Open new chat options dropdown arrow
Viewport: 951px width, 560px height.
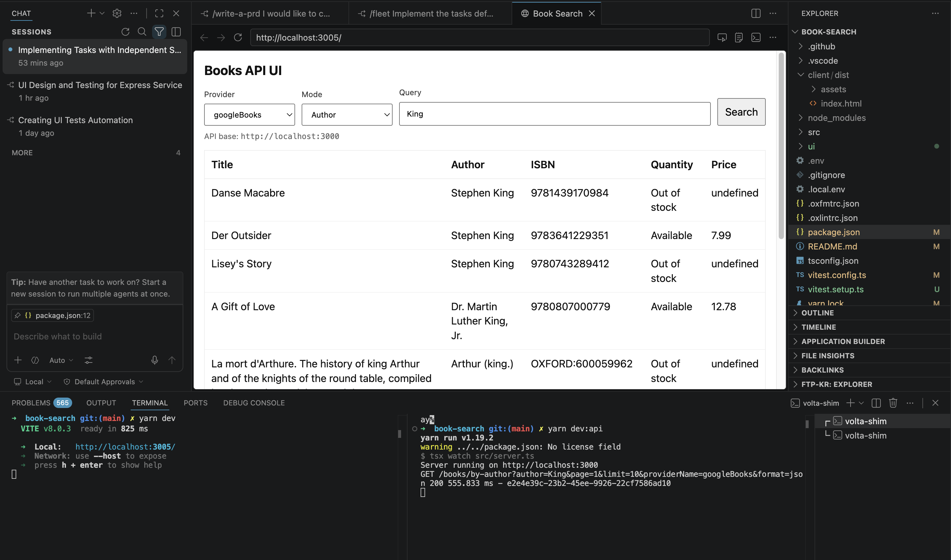click(102, 13)
